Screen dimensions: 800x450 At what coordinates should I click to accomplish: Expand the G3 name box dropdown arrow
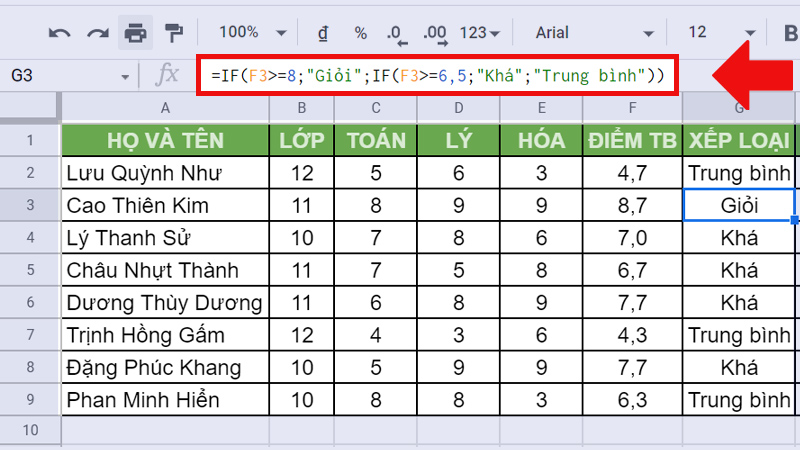click(x=125, y=76)
